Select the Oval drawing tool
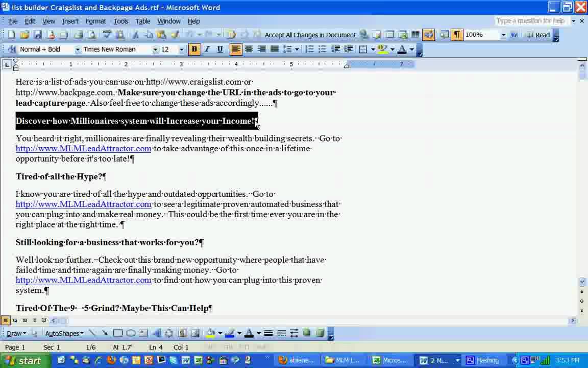This screenshot has width=588, height=368. pyautogui.click(x=131, y=333)
